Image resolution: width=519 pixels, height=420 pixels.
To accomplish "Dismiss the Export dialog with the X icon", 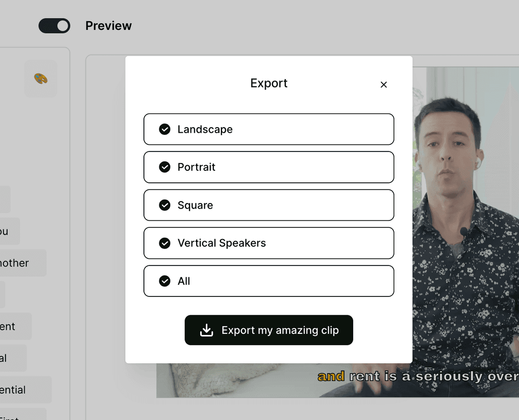I will point(384,85).
